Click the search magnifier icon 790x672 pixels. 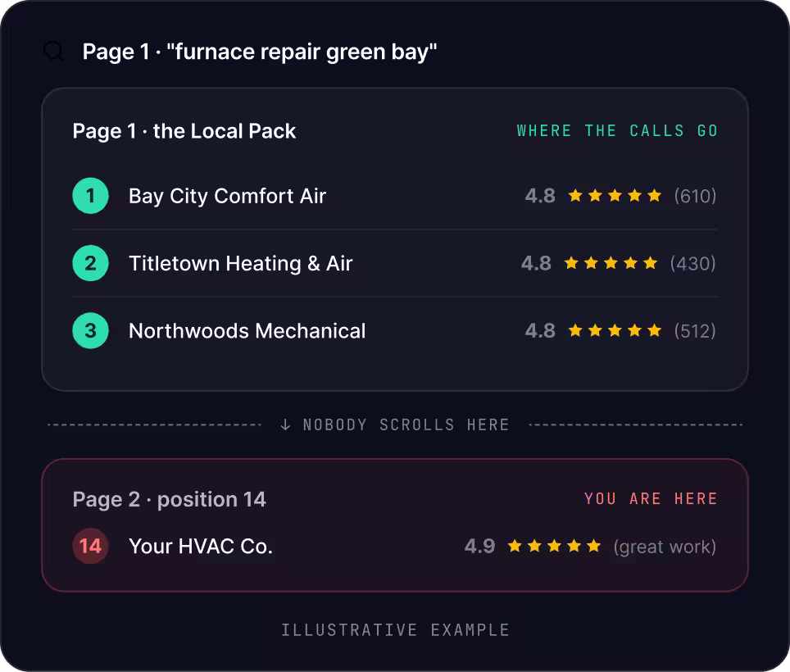pyautogui.click(x=53, y=52)
